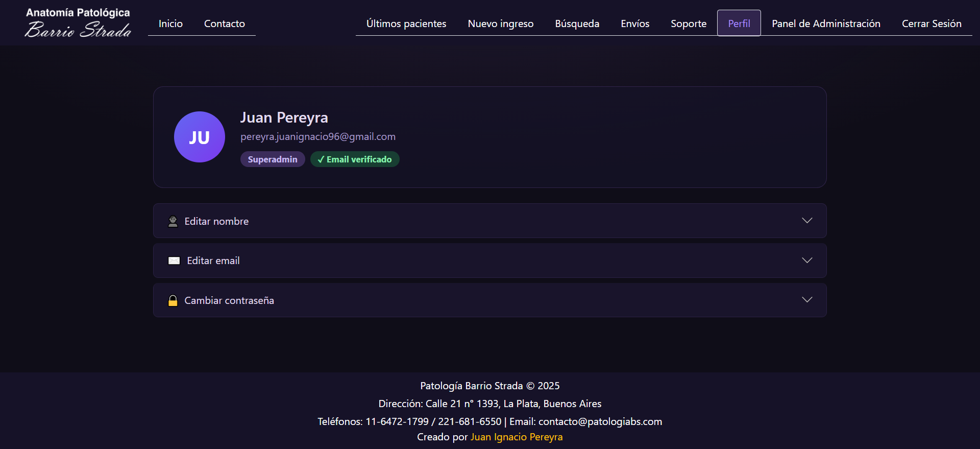Screen dimensions: 980x449
Task: Open the Nuevo ingreso page
Action: 500,23
